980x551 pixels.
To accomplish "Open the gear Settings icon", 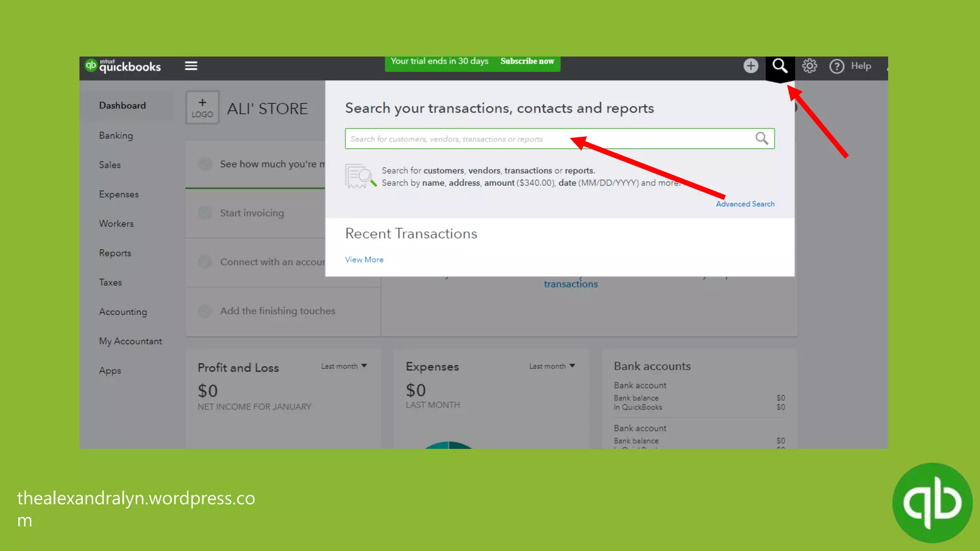I will coord(809,66).
